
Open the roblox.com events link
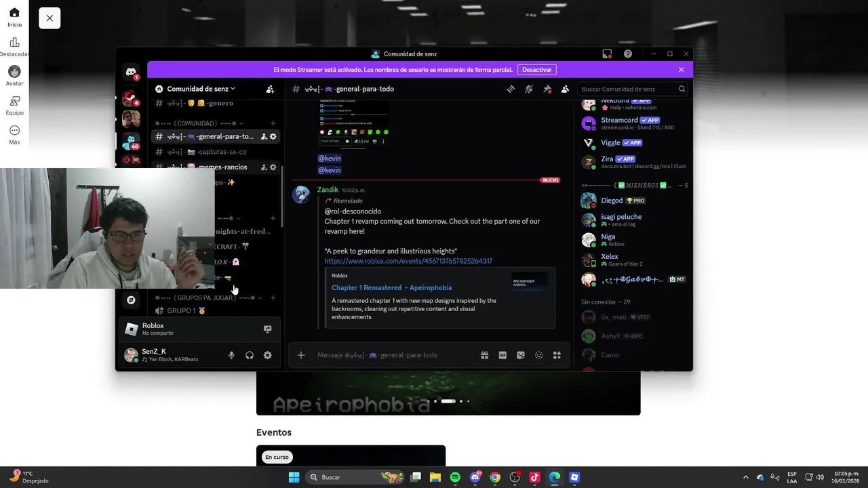(x=408, y=261)
